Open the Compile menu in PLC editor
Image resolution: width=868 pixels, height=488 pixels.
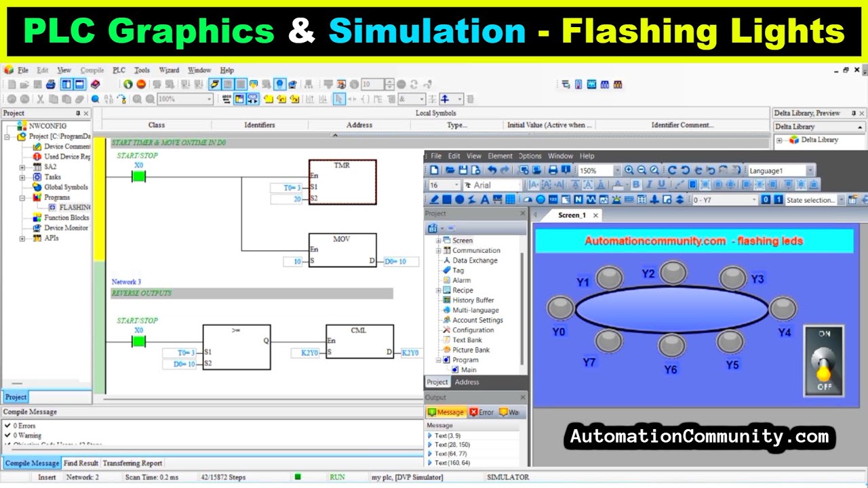click(x=92, y=70)
